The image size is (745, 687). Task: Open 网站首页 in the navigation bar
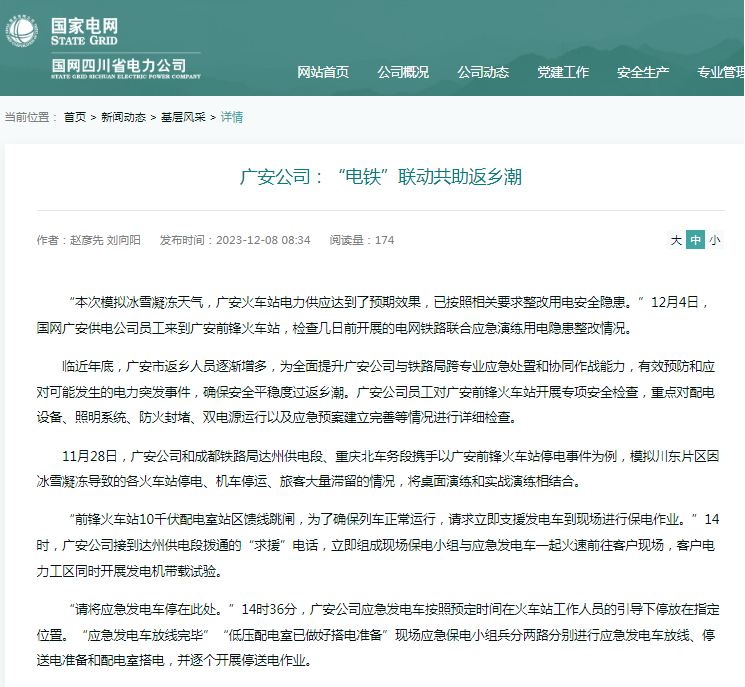(323, 72)
